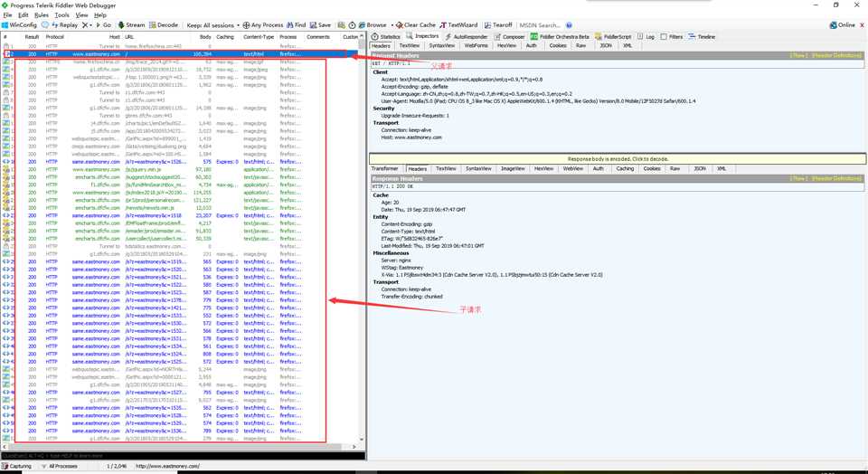Switch to the Log tab
This screenshot has width=868, height=474.
click(x=646, y=36)
